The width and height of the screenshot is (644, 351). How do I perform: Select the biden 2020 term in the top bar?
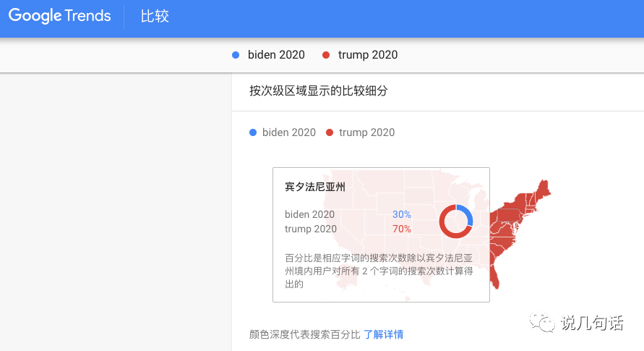276,55
